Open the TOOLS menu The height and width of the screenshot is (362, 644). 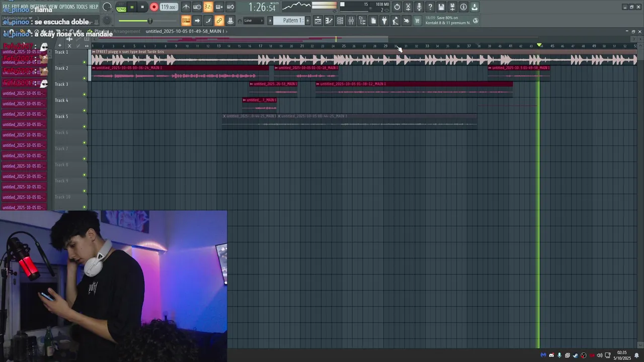coord(82,7)
